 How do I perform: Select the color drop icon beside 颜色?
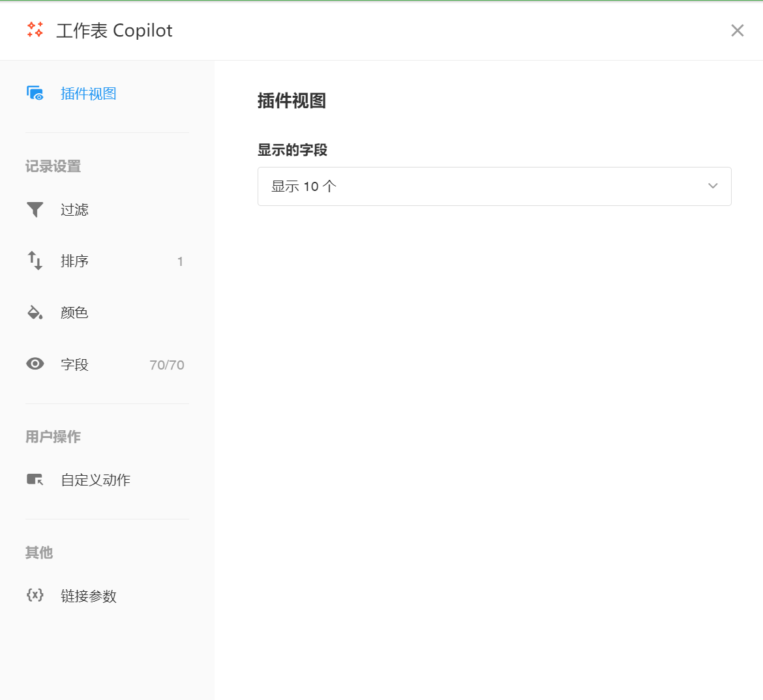[35, 312]
